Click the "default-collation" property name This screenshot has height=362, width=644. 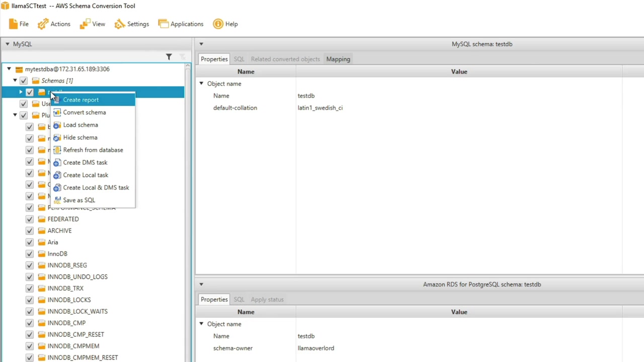pos(235,108)
